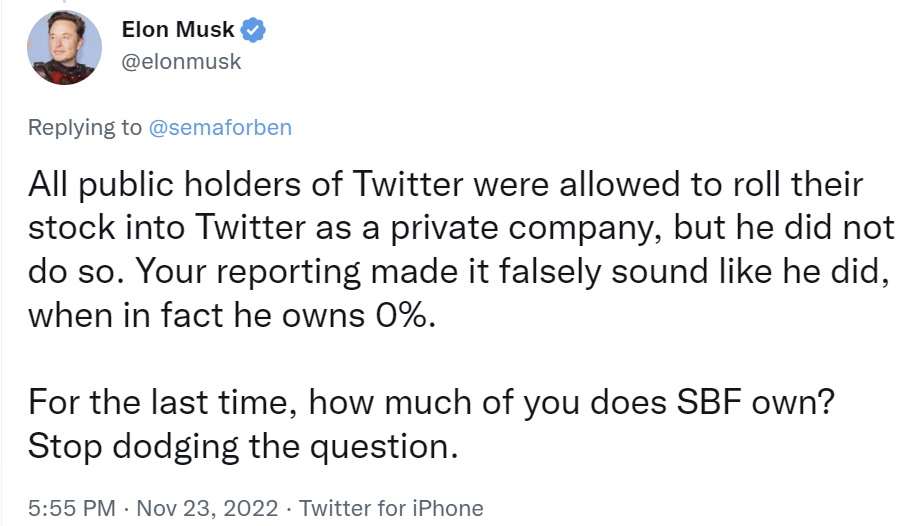This screenshot has width=920, height=526.
Task: Open the Nov 23, 2022 date link
Action: (x=207, y=508)
